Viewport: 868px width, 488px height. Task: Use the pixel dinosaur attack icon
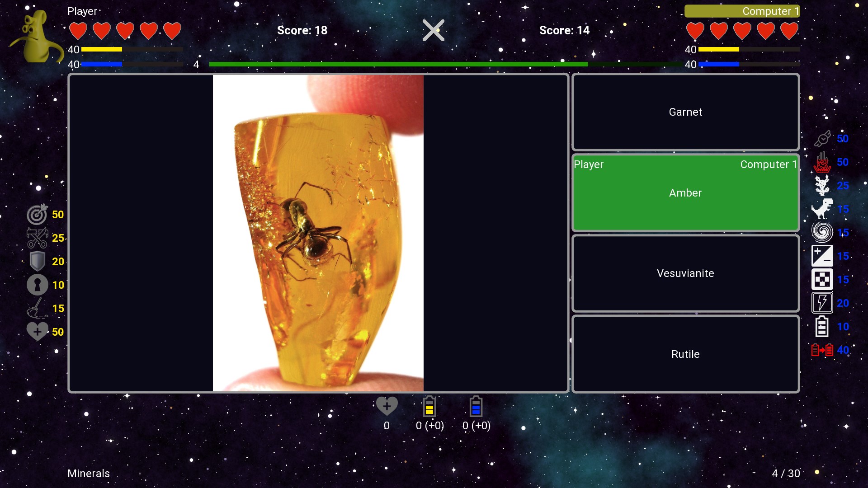[x=822, y=209]
